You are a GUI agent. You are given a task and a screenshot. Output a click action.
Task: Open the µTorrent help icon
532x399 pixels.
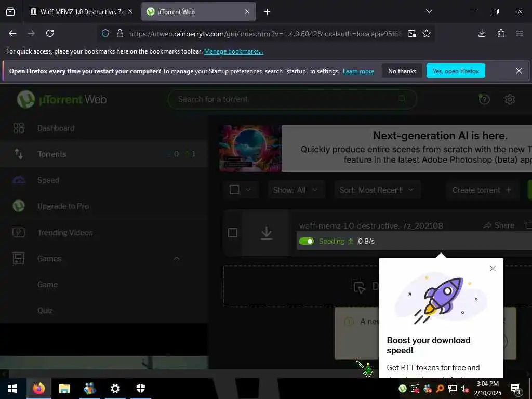tap(484, 99)
